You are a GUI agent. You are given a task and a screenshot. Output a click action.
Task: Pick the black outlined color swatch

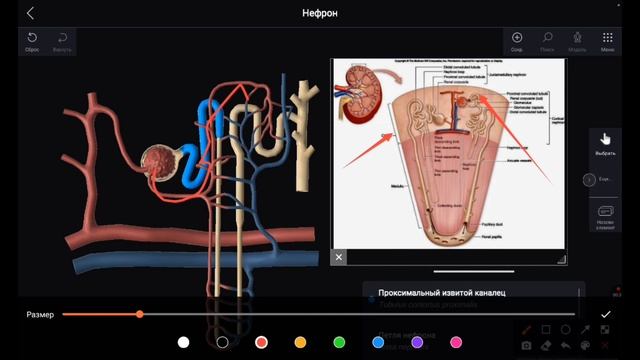tap(222, 342)
